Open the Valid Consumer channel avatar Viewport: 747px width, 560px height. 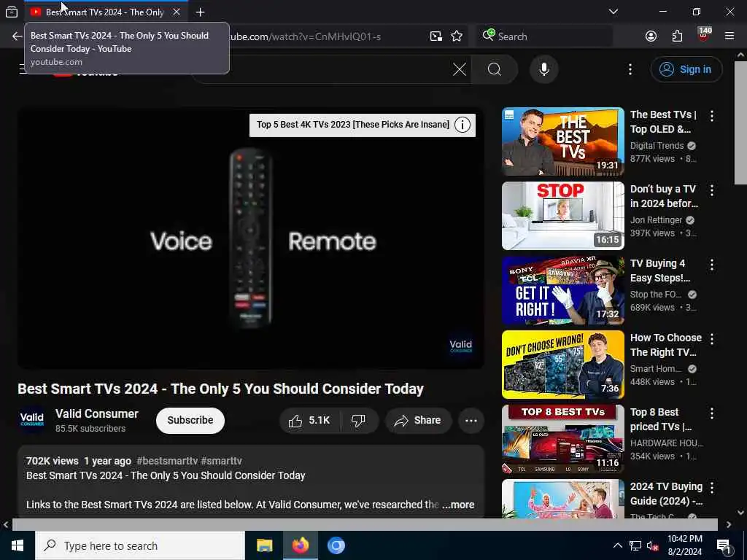click(x=32, y=420)
